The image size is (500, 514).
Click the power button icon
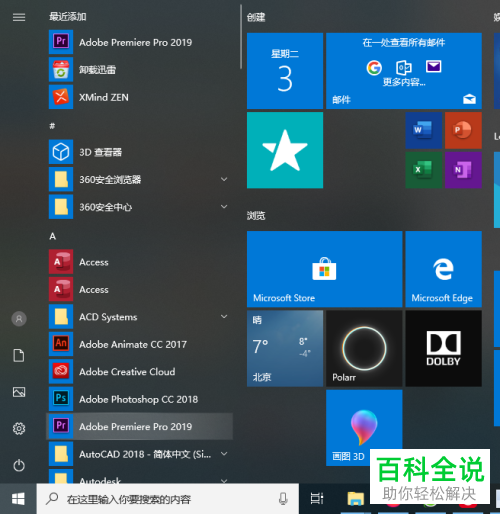(19, 465)
